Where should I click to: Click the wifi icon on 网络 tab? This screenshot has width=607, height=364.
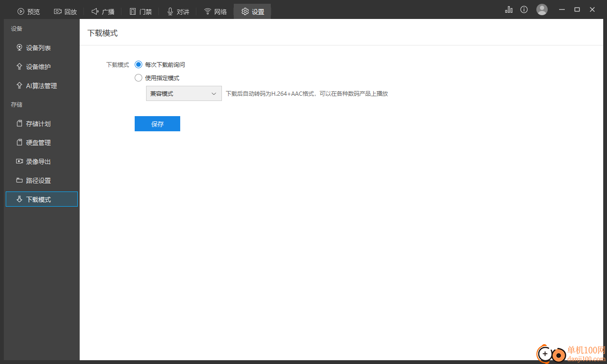(x=208, y=11)
